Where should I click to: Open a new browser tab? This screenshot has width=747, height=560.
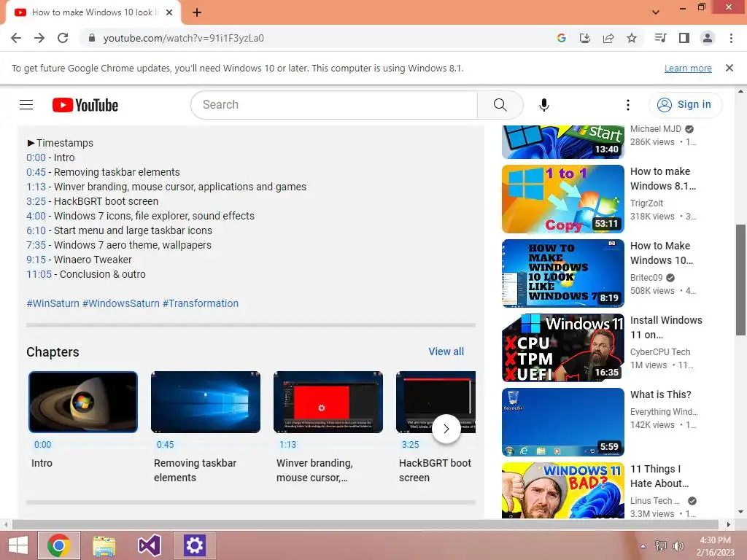(197, 12)
